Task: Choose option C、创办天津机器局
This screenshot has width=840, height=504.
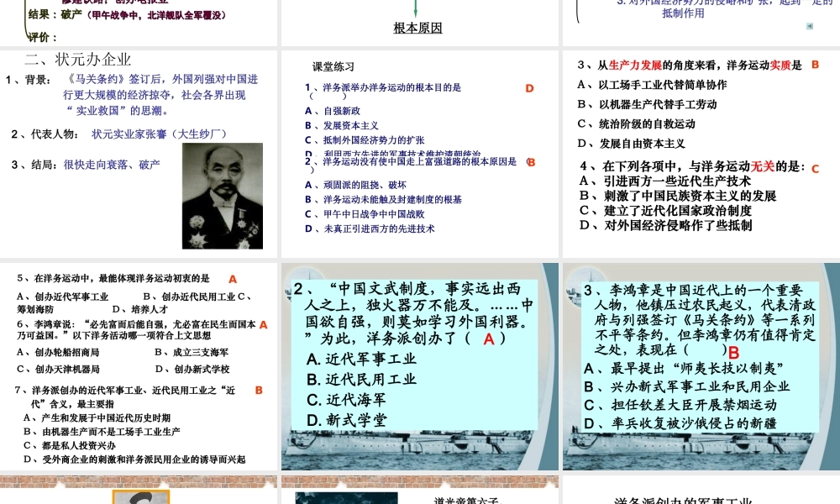Action: coord(58,369)
